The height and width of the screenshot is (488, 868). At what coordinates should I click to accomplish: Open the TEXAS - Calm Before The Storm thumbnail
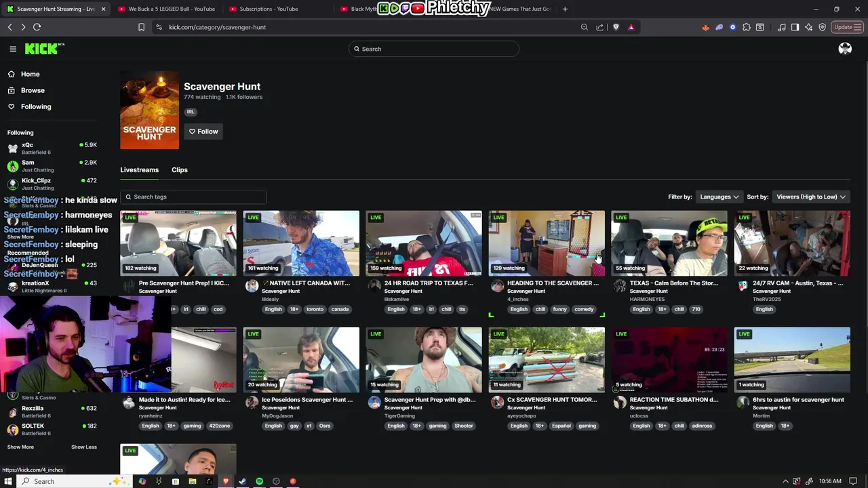(669, 243)
